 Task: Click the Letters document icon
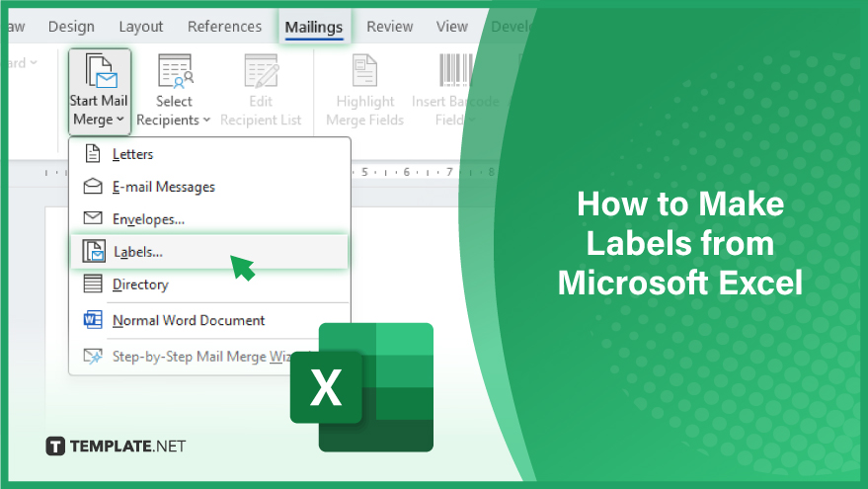pyautogui.click(x=93, y=153)
